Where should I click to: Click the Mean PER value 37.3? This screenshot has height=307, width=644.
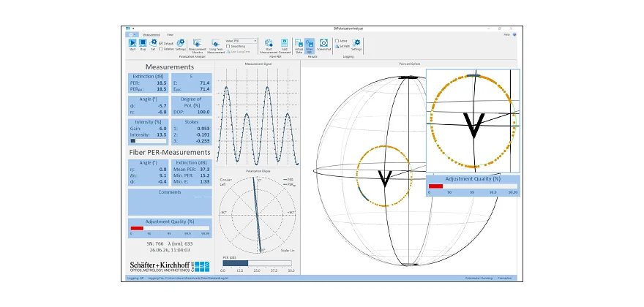[x=205, y=169]
